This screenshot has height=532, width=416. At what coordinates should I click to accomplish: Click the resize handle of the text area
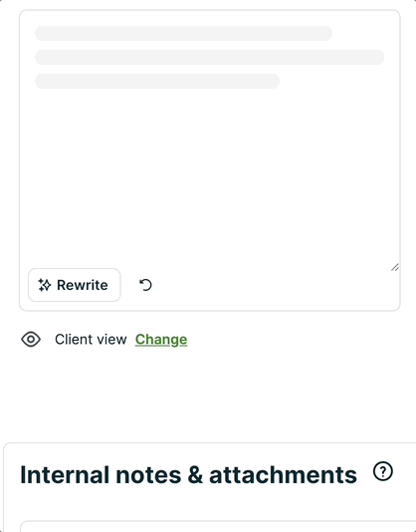(x=395, y=267)
